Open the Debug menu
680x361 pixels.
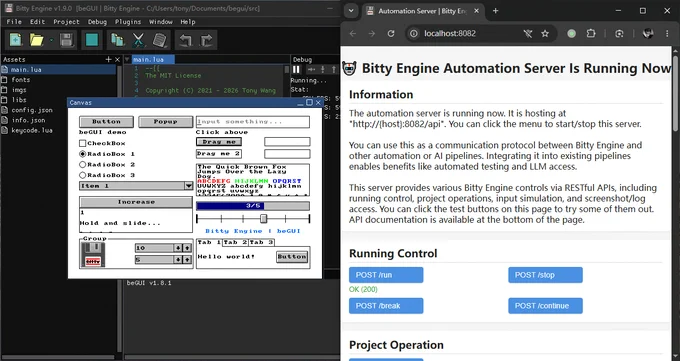(x=97, y=22)
